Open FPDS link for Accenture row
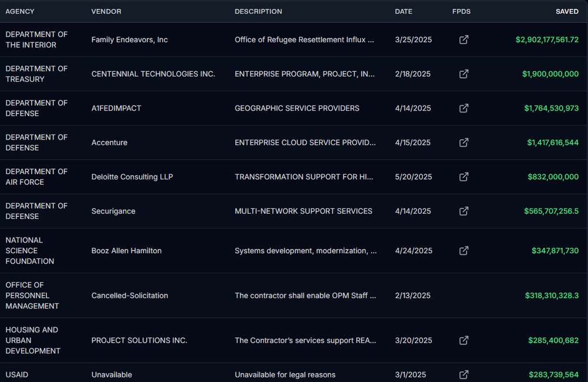The height and width of the screenshot is (382, 588). 463,142
